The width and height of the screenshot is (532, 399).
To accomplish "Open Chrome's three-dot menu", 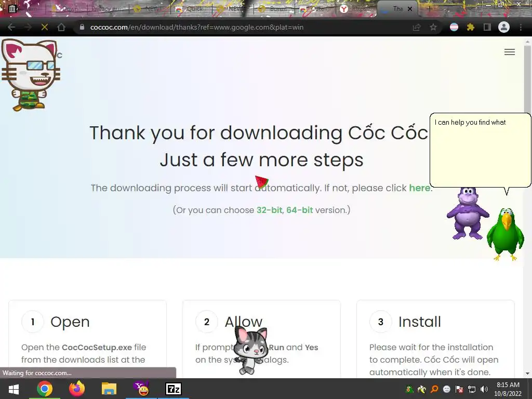I will click(x=521, y=27).
